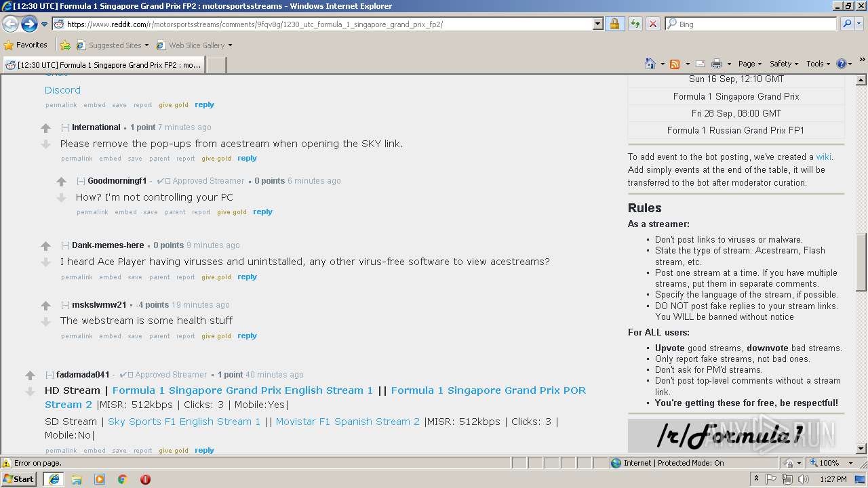
Task: Open the Bing search provider dropdown
Action: coord(859,24)
